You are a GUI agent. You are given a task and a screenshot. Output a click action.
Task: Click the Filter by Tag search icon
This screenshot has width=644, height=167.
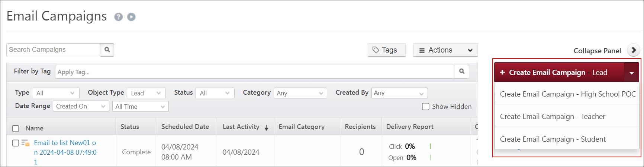[x=461, y=72]
